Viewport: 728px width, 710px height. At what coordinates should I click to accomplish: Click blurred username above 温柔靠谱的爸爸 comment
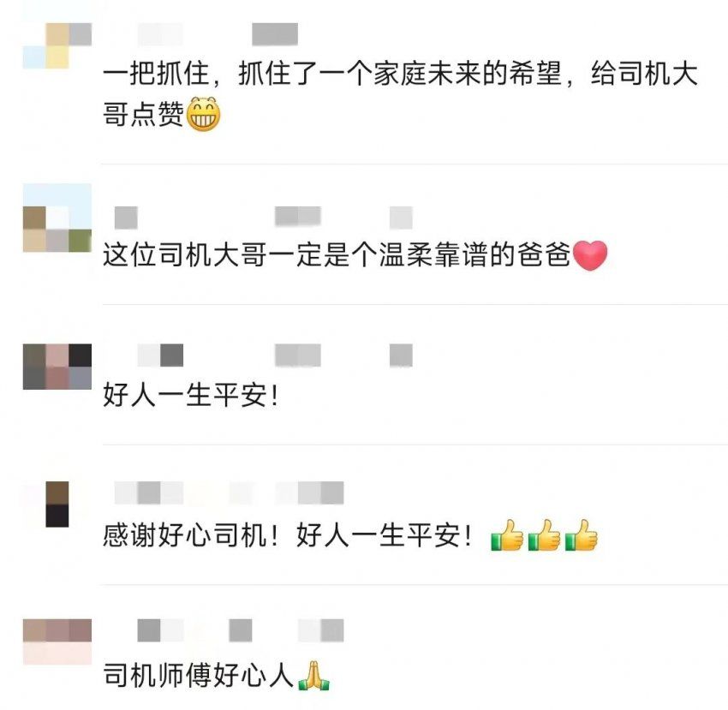[x=264, y=218]
